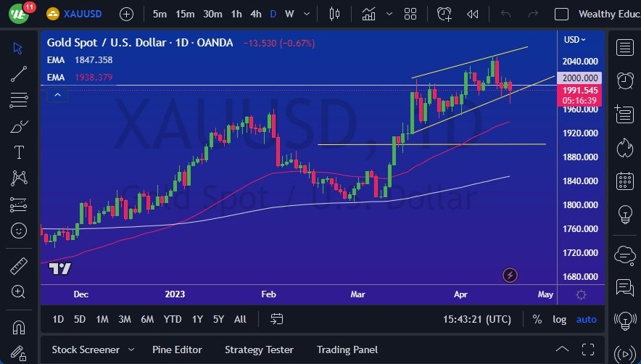Select the ruler measure tool
This screenshot has width=641, height=364.
tap(19, 266)
